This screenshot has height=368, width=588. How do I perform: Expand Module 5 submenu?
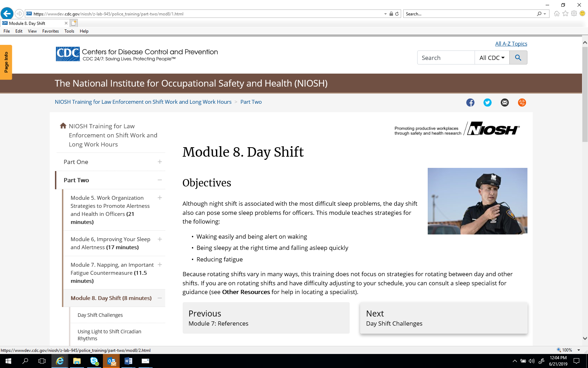[160, 198]
